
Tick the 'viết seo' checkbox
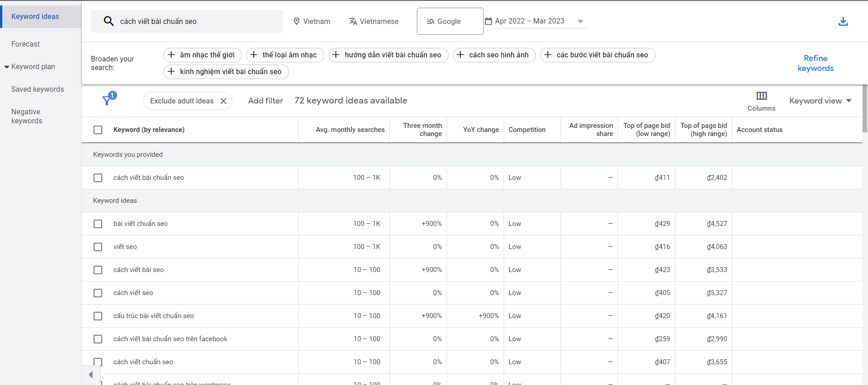tap(98, 247)
